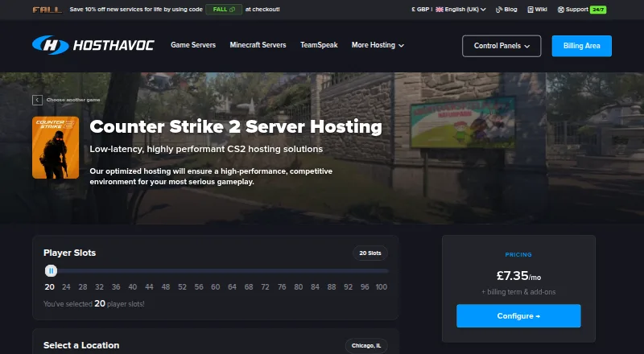Select 60 on the slots scale
This screenshot has height=354, width=644.
[x=216, y=287]
